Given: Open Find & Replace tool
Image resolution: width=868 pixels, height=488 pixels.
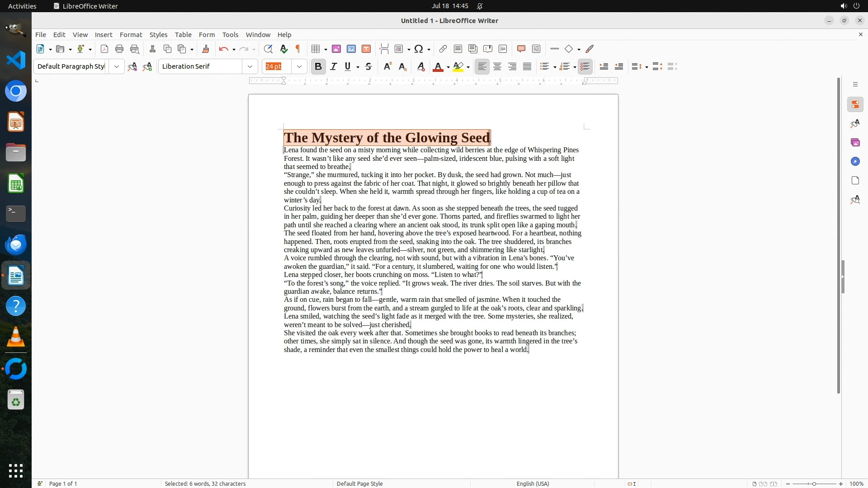Looking at the screenshot, I should pyautogui.click(x=268, y=49).
